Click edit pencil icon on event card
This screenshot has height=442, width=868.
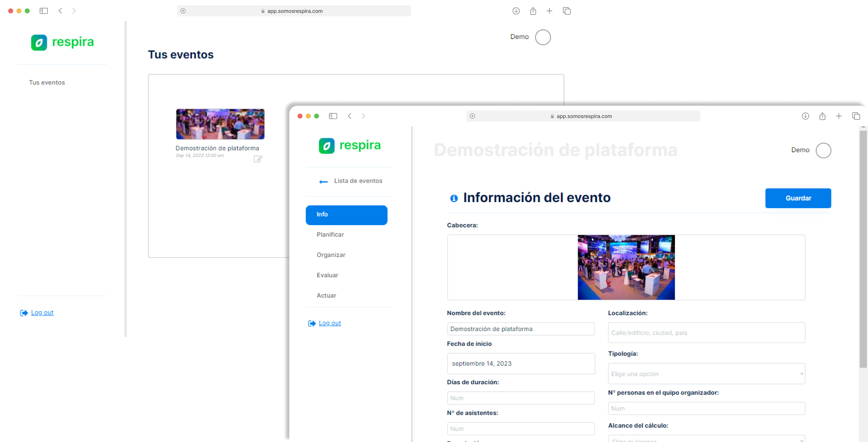click(258, 159)
